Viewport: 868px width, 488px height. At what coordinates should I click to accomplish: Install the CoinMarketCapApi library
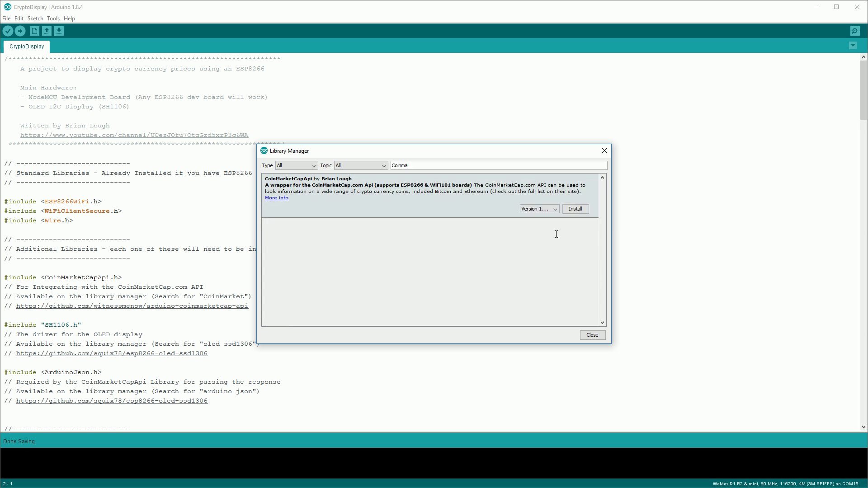tap(575, 209)
